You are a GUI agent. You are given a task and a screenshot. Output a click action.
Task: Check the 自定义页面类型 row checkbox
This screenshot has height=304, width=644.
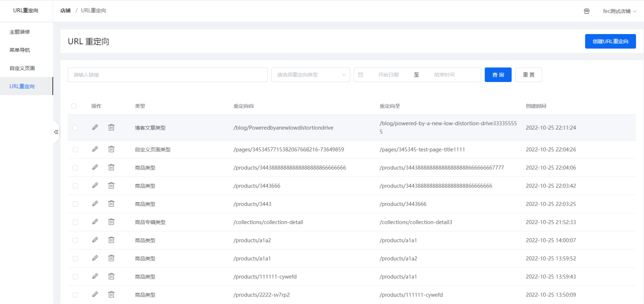coord(75,150)
